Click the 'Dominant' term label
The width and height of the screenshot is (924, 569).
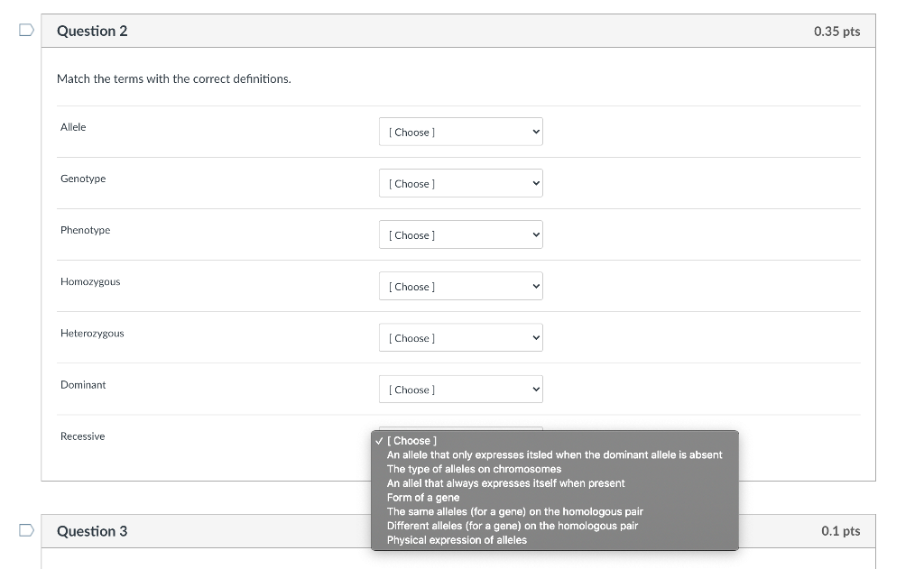pyautogui.click(x=83, y=385)
